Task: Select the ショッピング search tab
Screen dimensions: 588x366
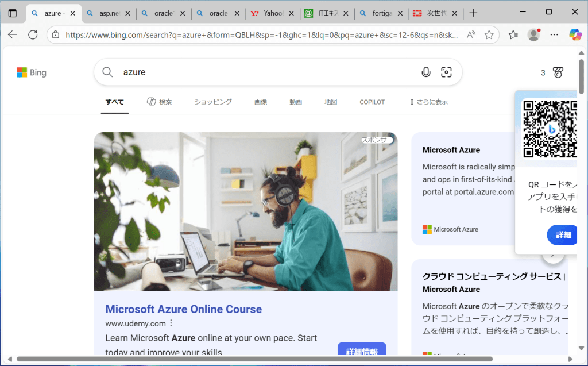Action: pyautogui.click(x=212, y=102)
